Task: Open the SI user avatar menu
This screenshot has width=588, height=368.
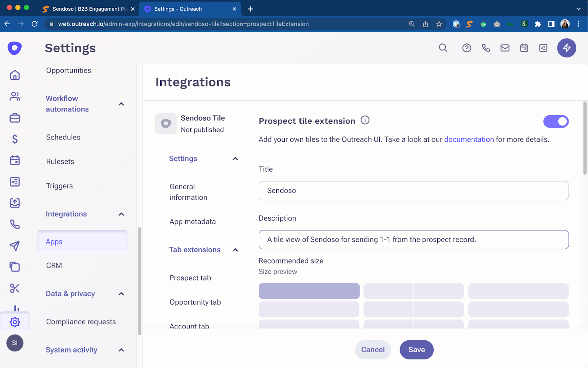Action: (x=15, y=343)
